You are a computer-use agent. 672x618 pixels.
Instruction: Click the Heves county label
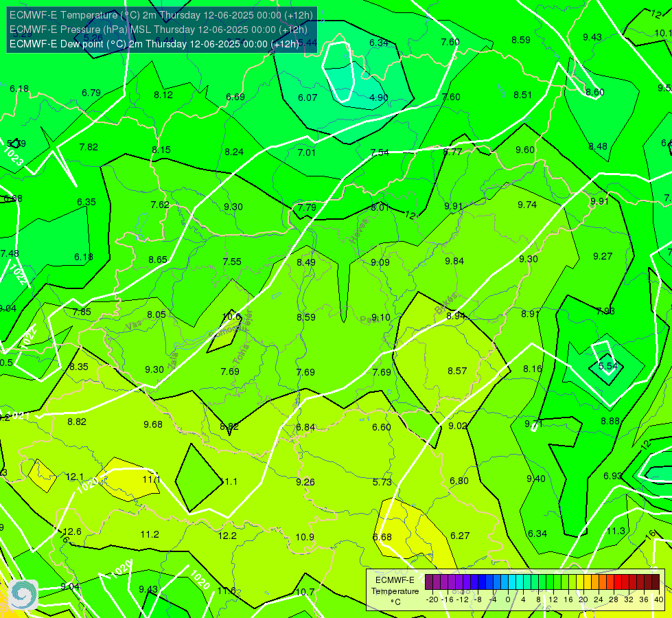(359, 231)
